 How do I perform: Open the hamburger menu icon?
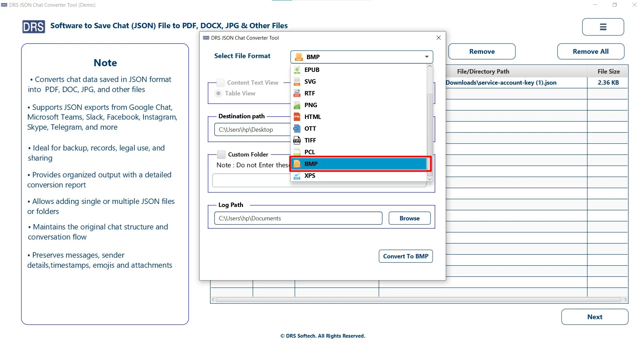[x=603, y=27]
